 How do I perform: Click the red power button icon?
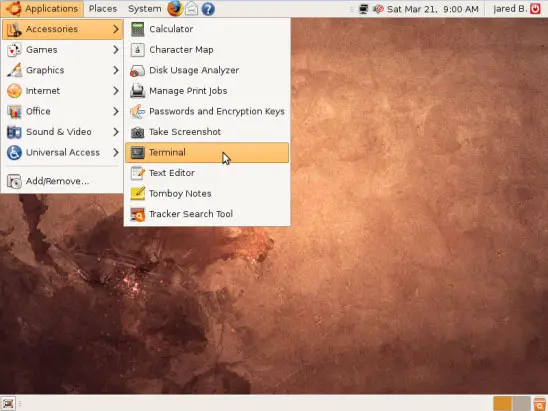(535, 8)
